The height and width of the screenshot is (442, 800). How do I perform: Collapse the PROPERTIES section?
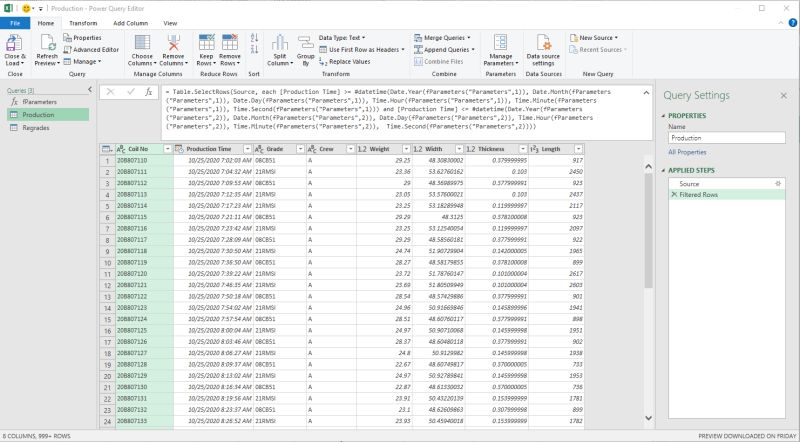pos(663,116)
